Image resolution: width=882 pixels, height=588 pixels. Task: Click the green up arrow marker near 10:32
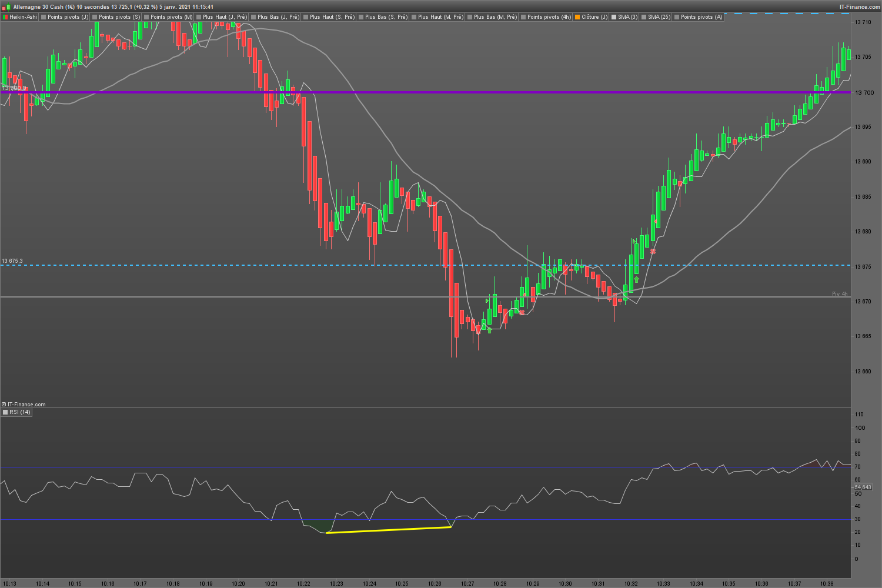[636, 280]
